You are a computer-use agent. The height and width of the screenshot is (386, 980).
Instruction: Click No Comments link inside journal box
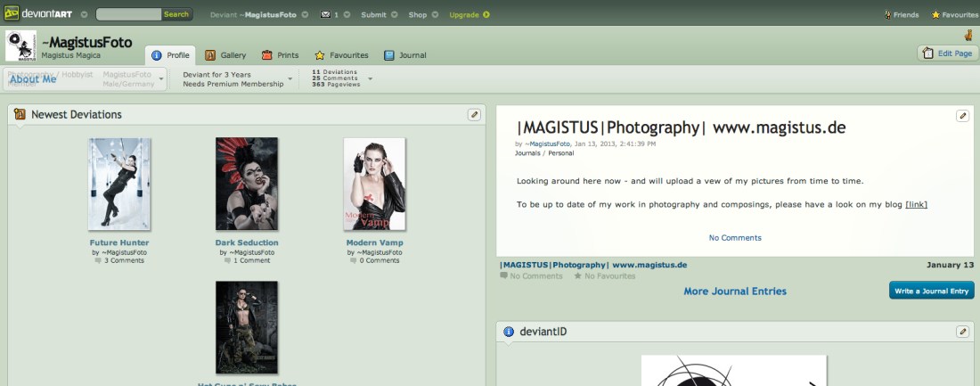pos(735,238)
